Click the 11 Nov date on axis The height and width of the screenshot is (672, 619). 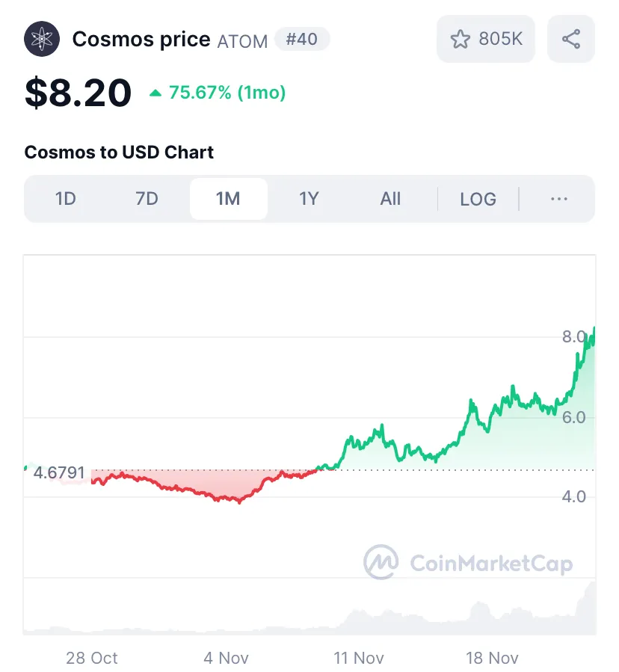(x=359, y=658)
